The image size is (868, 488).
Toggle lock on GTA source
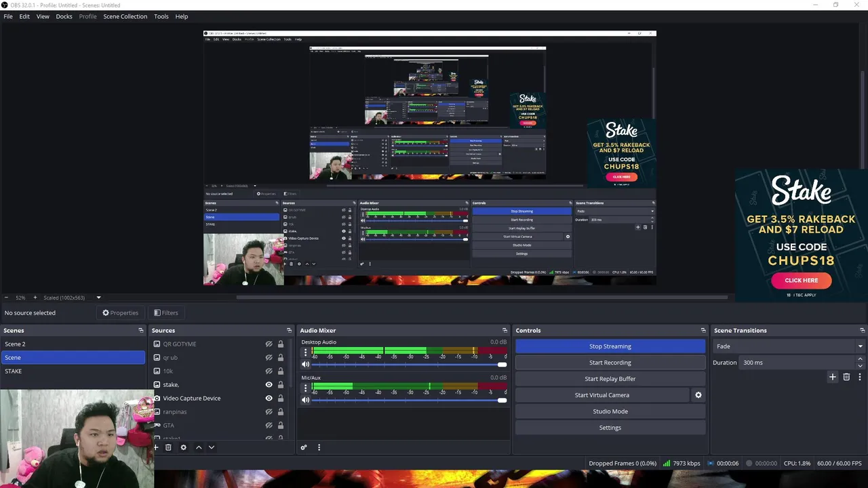280,426
